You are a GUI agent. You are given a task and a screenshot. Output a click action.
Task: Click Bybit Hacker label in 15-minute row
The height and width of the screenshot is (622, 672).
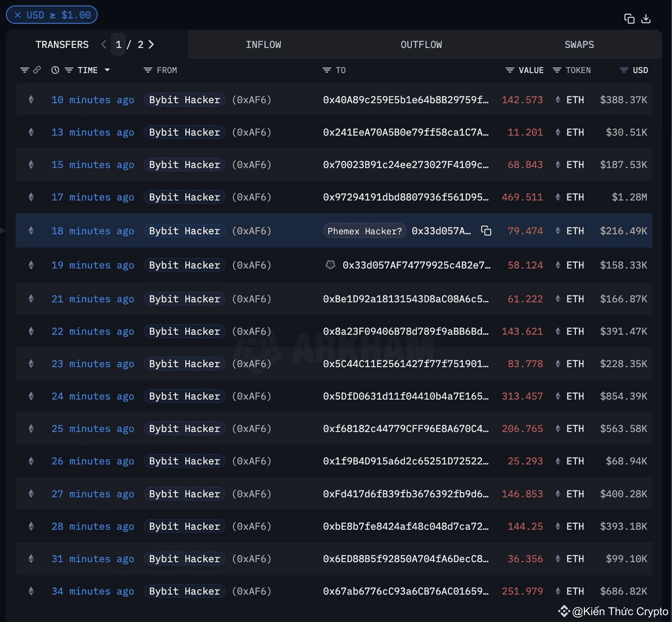pyautogui.click(x=184, y=164)
